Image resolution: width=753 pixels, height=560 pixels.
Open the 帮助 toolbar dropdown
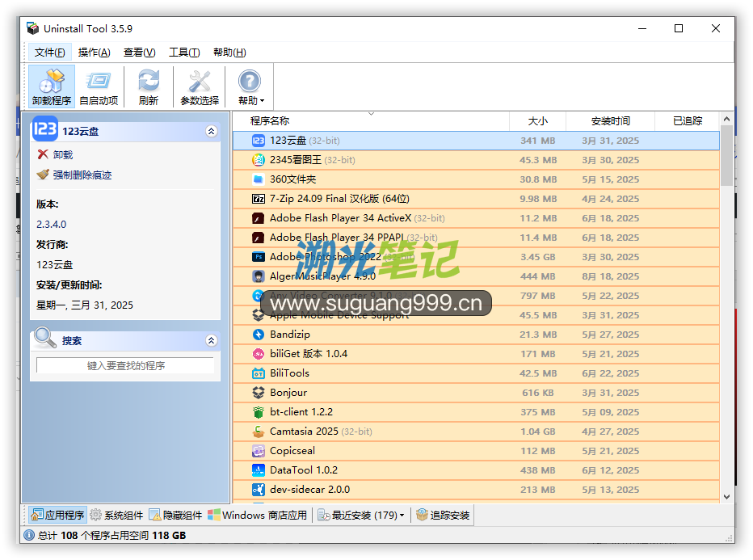tap(250, 87)
